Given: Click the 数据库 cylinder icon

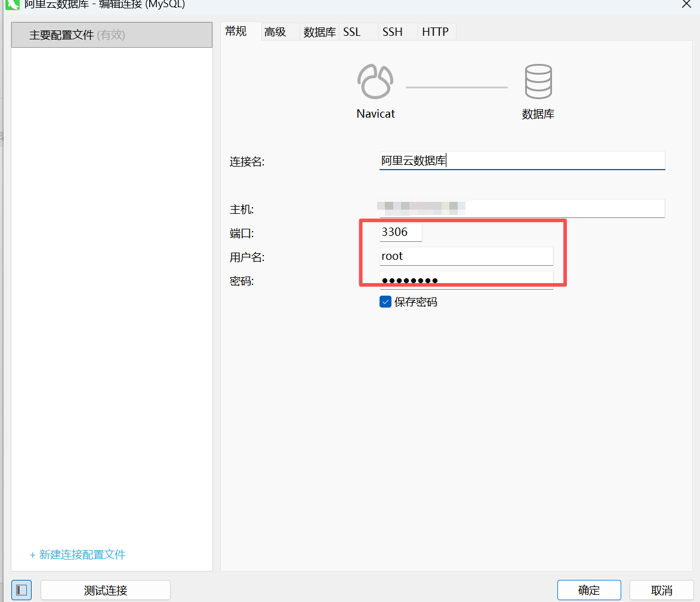Looking at the screenshot, I should [538, 81].
